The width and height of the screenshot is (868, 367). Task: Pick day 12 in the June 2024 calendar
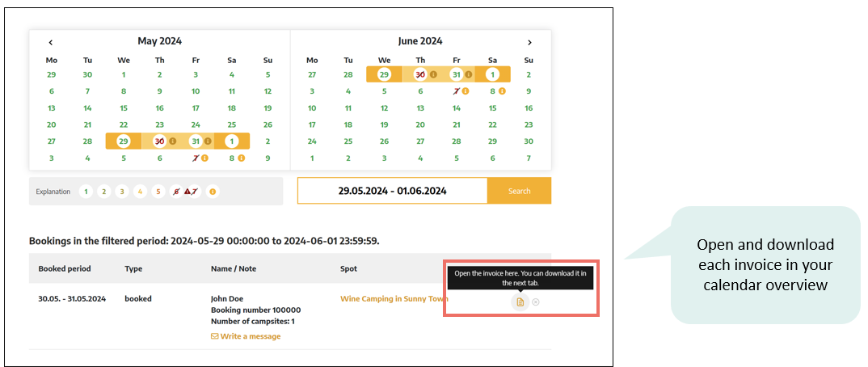tap(384, 108)
